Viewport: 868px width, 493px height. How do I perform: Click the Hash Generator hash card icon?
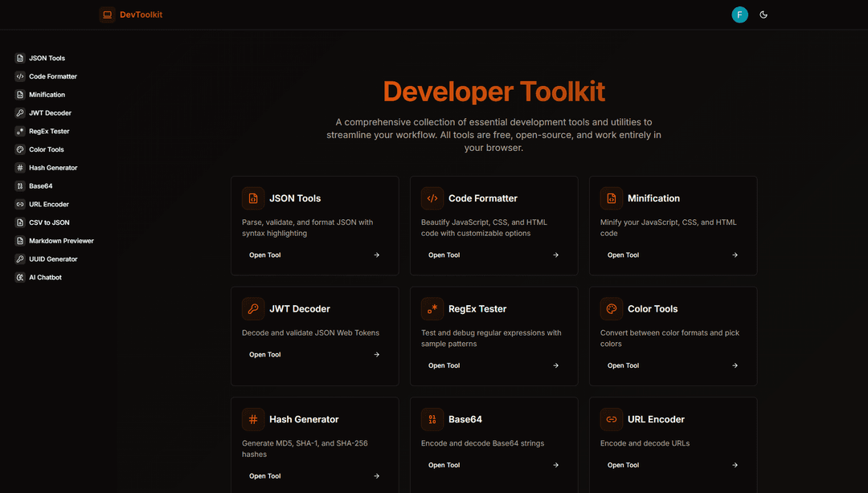pos(253,419)
